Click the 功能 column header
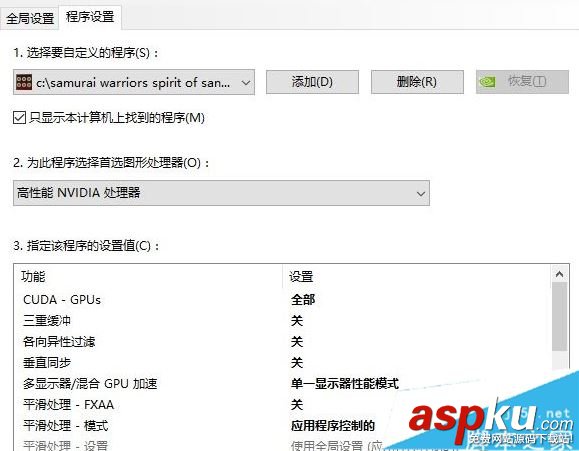This screenshot has height=451, width=579. (x=34, y=276)
